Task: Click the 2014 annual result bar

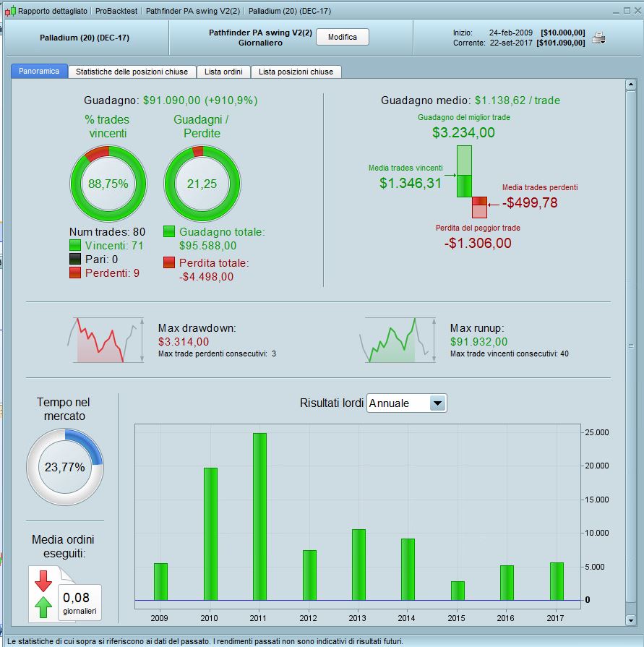Action: [408, 570]
